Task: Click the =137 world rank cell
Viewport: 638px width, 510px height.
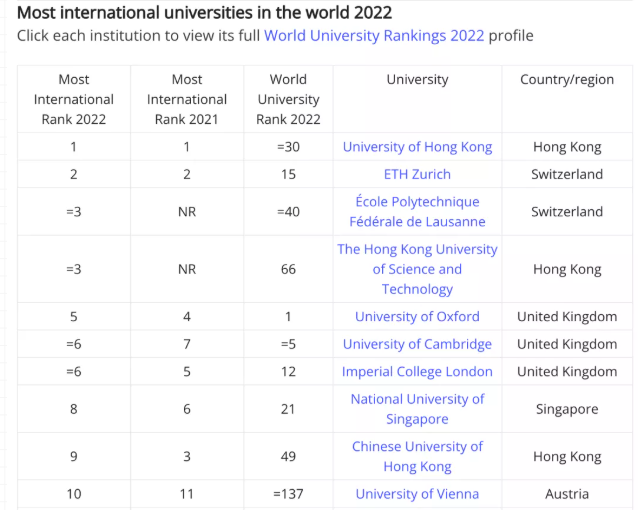Action: [x=288, y=494]
